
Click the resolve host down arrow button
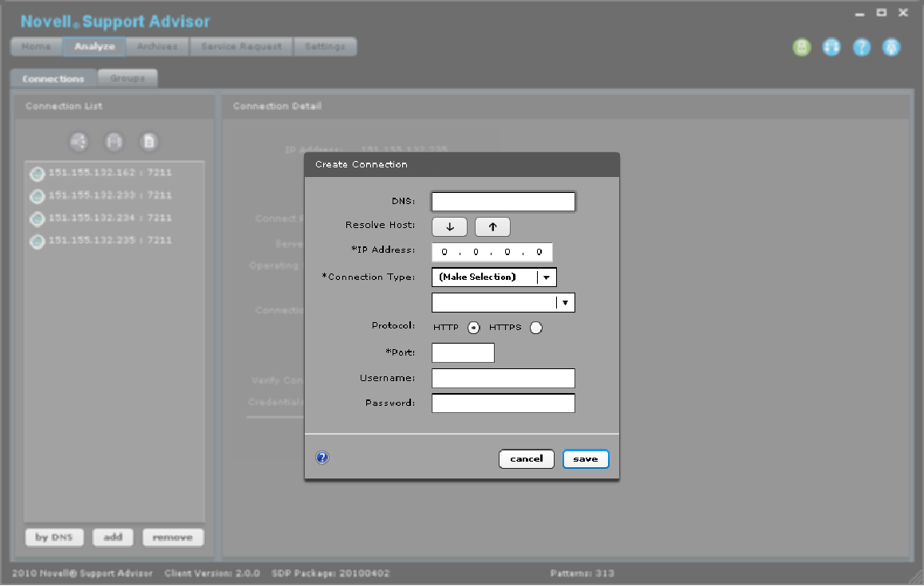(x=449, y=226)
